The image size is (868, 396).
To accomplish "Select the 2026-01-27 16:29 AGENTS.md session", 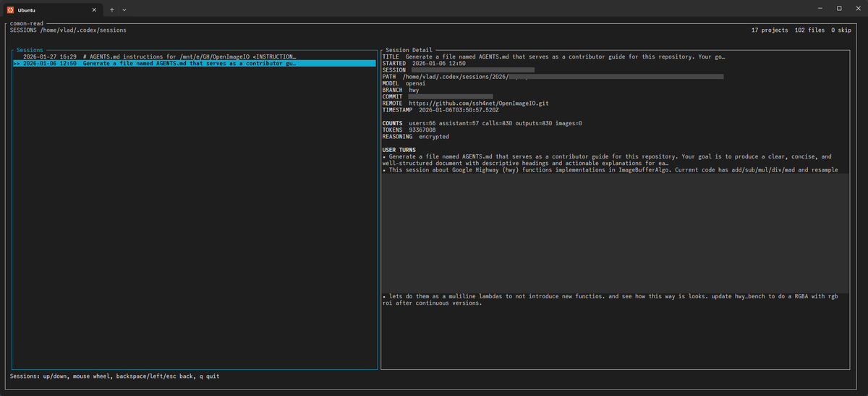I will (x=195, y=56).
